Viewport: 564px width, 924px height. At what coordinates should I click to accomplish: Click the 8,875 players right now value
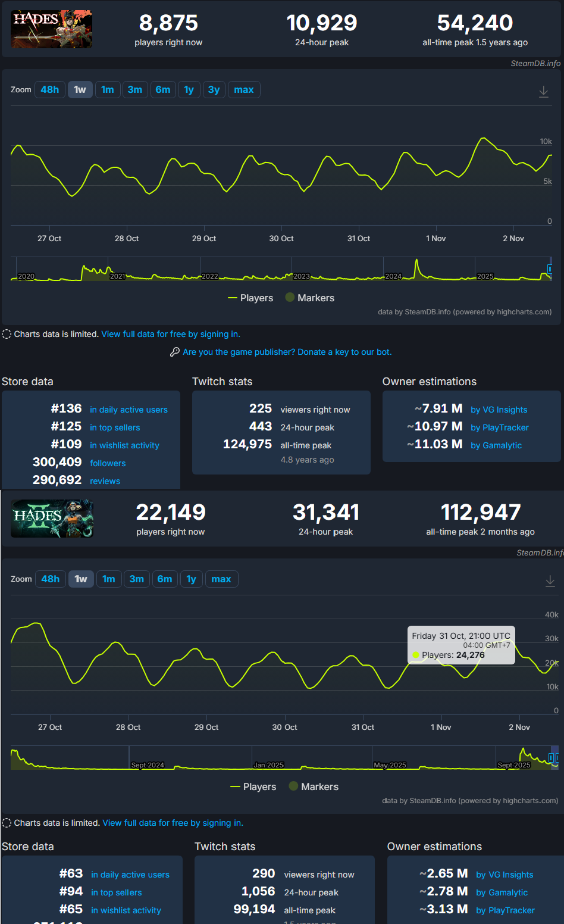pos(168,23)
